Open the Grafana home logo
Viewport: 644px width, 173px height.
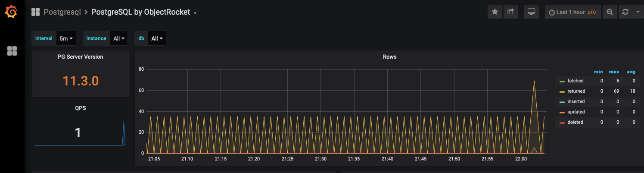pos(11,12)
